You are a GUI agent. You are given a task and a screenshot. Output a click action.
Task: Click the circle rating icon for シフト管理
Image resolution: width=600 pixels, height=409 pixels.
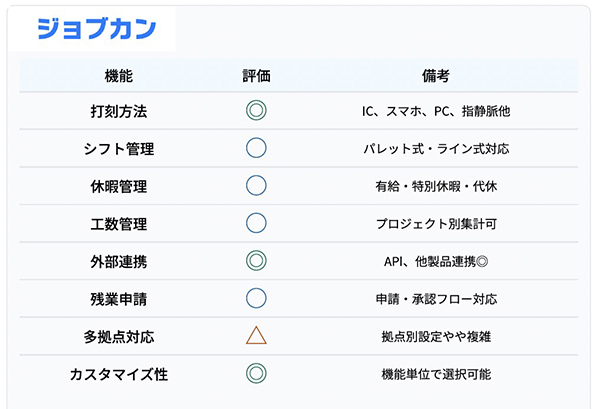click(256, 148)
